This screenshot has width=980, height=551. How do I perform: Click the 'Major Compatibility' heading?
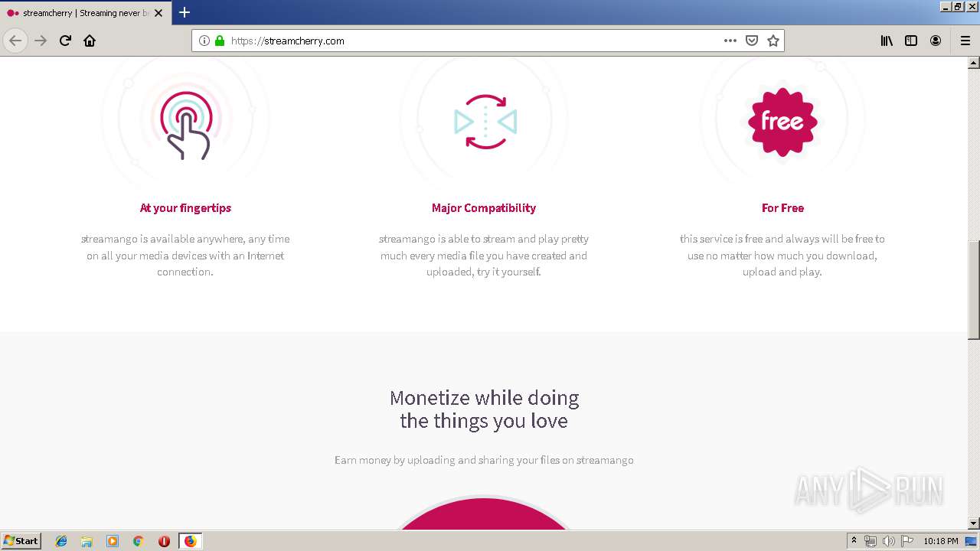(484, 207)
